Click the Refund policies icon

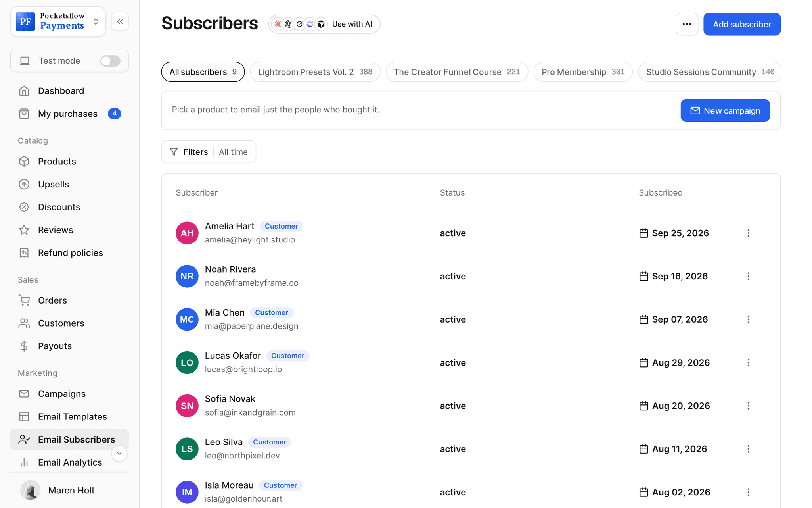click(x=24, y=253)
